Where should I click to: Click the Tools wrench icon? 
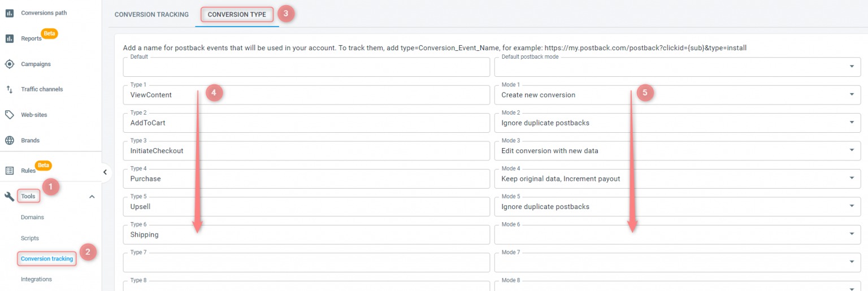pos(10,196)
